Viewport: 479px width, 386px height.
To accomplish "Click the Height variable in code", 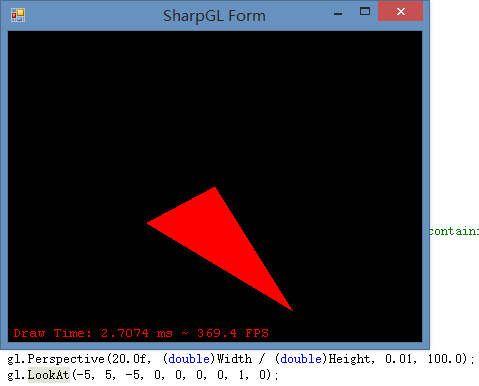I will [349, 359].
